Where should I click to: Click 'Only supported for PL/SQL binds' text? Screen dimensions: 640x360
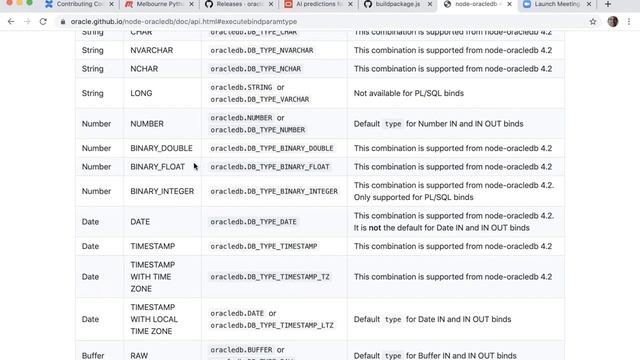coord(413,197)
